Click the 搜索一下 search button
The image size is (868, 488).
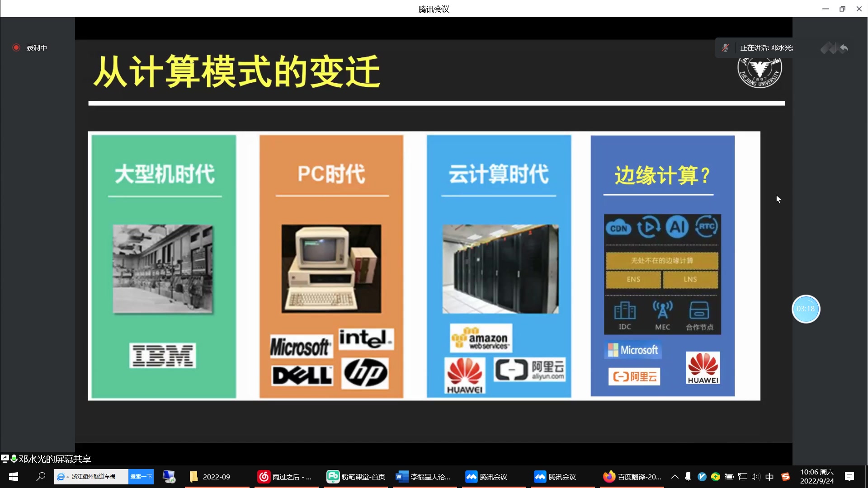tap(141, 477)
